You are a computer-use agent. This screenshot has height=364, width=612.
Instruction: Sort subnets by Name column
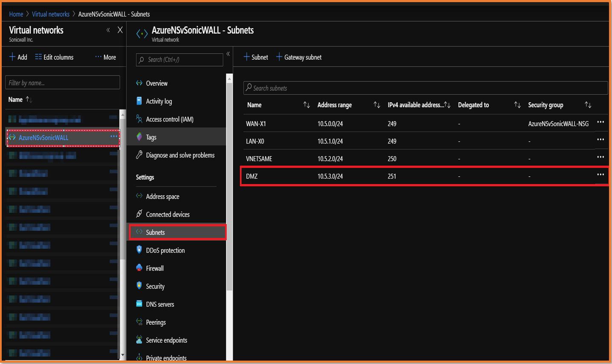306,105
